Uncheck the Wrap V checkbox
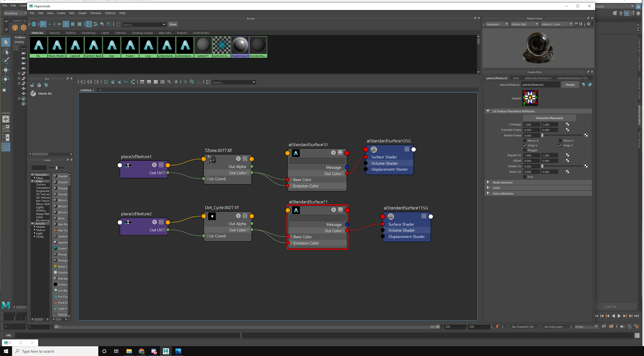 coord(560,145)
